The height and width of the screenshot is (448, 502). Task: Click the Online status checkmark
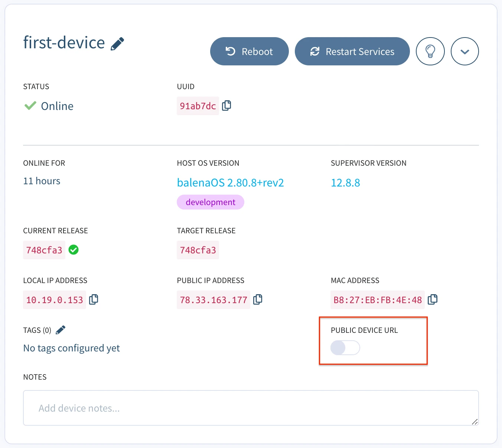pos(30,106)
